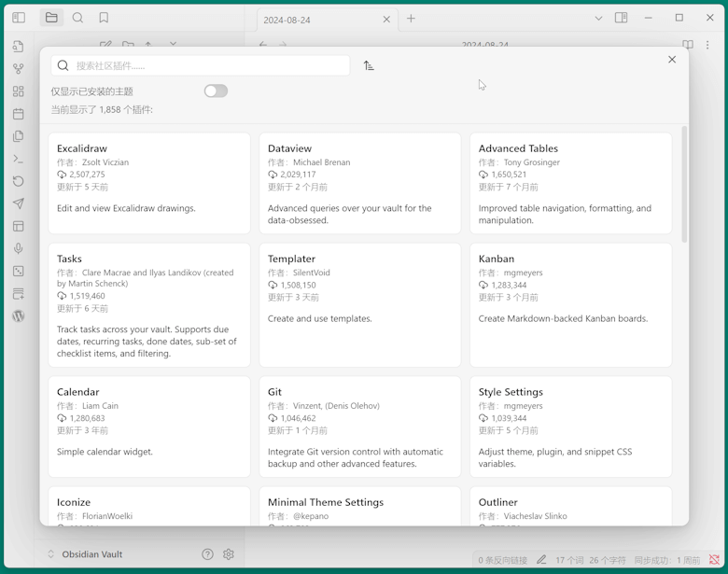Open the Dataview plugin card
Screen dimensions: 728x574
pos(360,184)
